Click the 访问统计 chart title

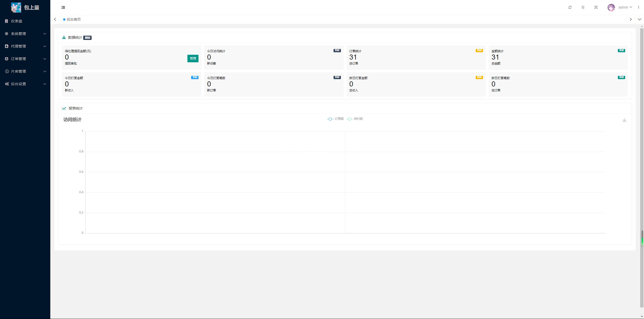[72, 120]
